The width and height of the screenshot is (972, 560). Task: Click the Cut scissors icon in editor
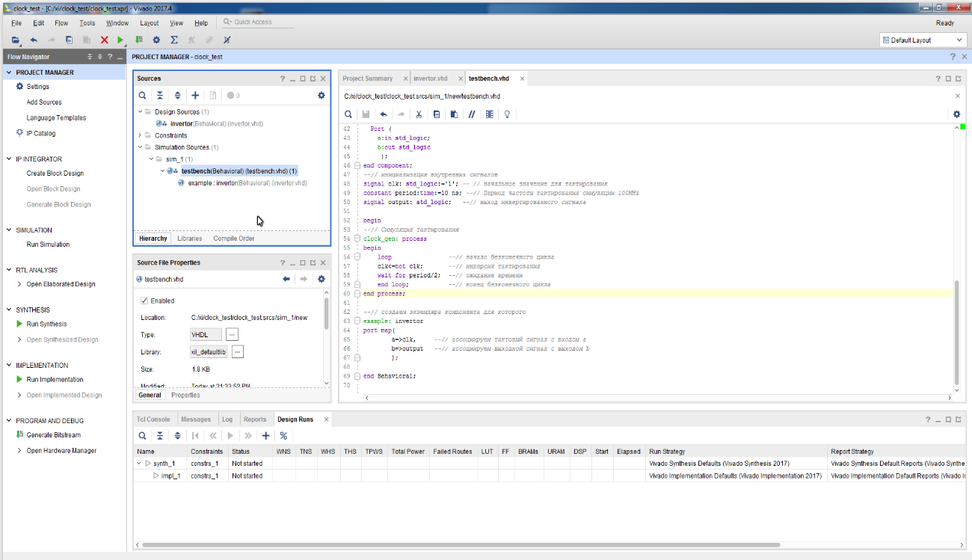[419, 114]
